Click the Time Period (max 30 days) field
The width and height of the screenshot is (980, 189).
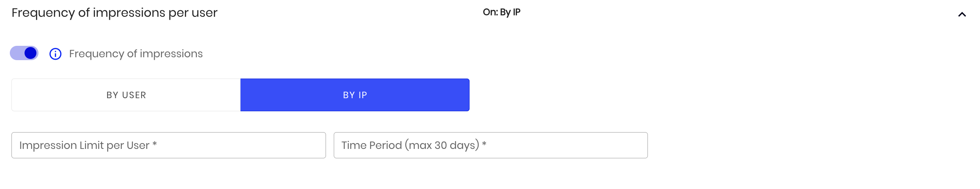click(x=490, y=145)
